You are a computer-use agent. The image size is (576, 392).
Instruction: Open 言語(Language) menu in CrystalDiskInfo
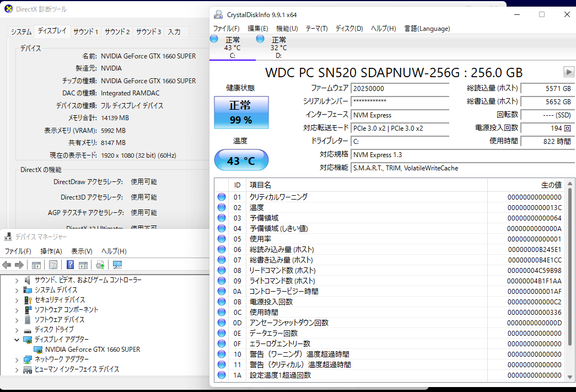(x=427, y=28)
